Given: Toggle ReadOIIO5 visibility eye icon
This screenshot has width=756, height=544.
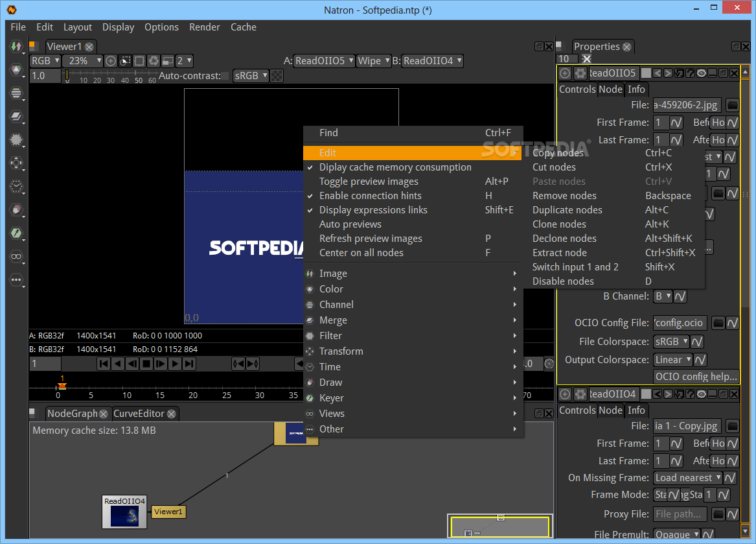Looking at the screenshot, I should (702, 73).
